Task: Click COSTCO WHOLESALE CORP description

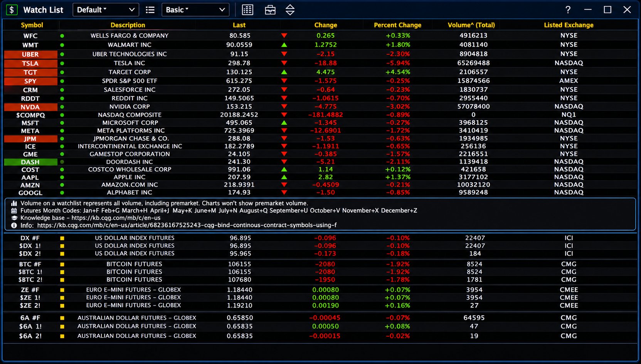Action: click(130, 169)
